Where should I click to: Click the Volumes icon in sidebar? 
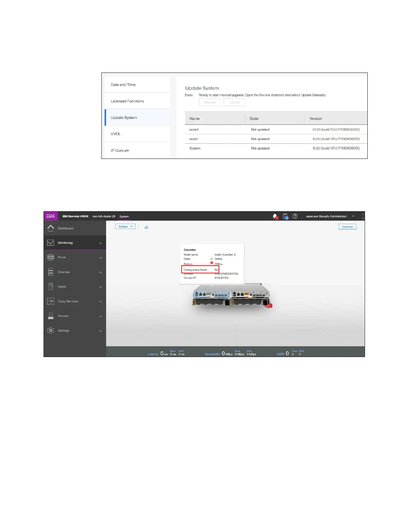51,272
